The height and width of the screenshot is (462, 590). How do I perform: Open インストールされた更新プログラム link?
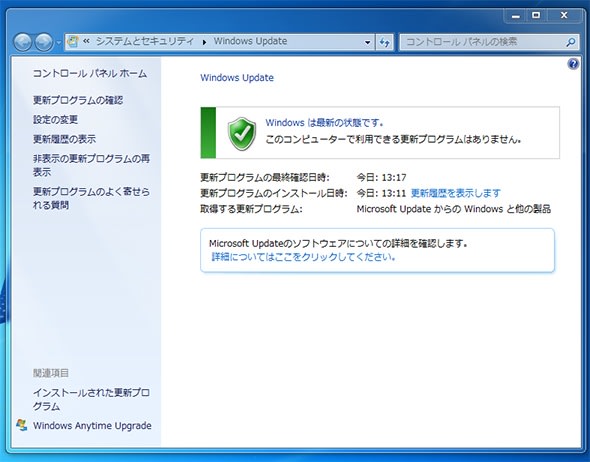click(91, 400)
